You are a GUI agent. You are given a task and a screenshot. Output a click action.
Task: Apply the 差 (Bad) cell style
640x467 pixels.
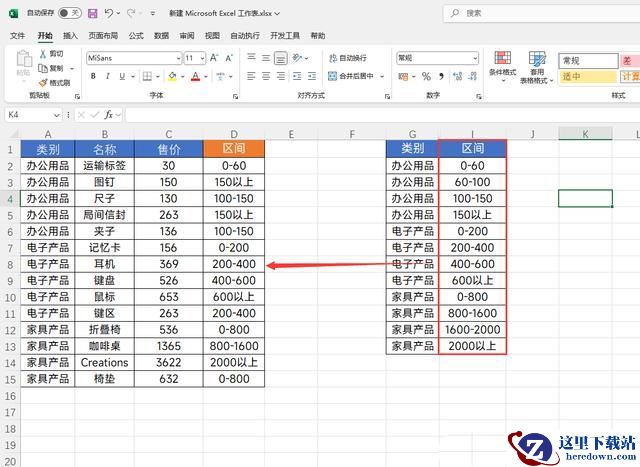click(x=630, y=61)
